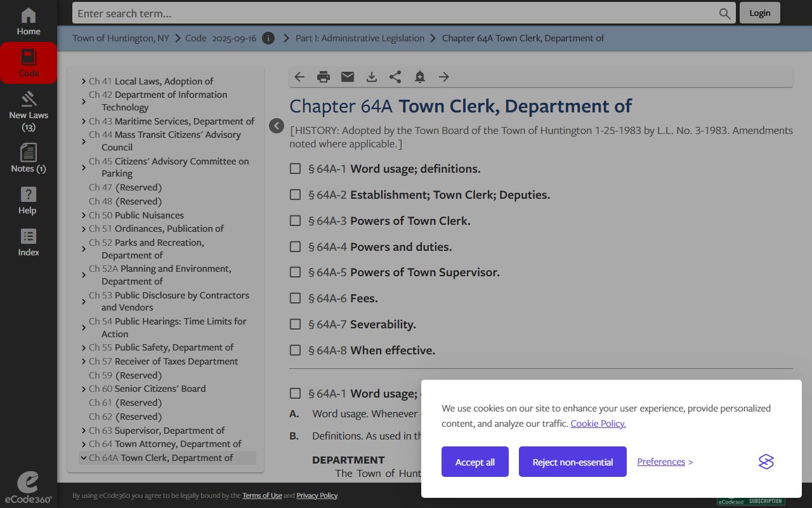
Task: Expand Ch 60 Senior Citizens' Board node
Action: [84, 389]
